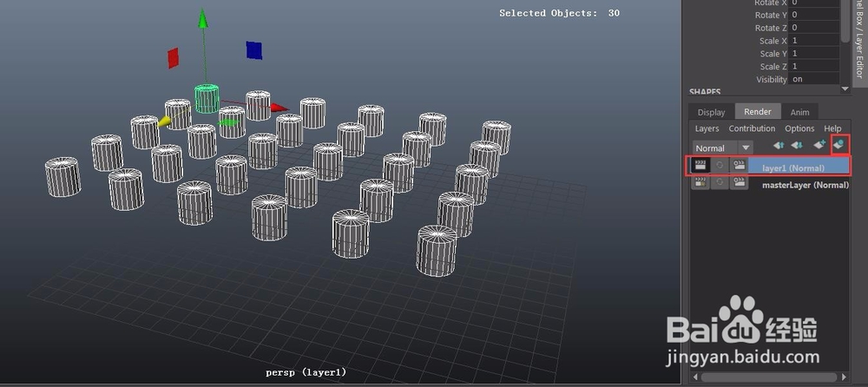Viewport: 868px width, 387px height.
Task: Create new layer from selected objects icon
Action: (x=839, y=145)
